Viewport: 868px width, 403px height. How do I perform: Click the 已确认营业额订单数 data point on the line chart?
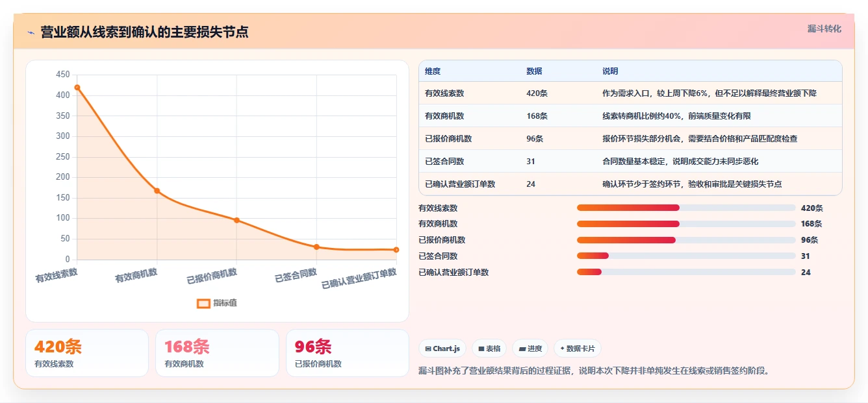(x=396, y=250)
